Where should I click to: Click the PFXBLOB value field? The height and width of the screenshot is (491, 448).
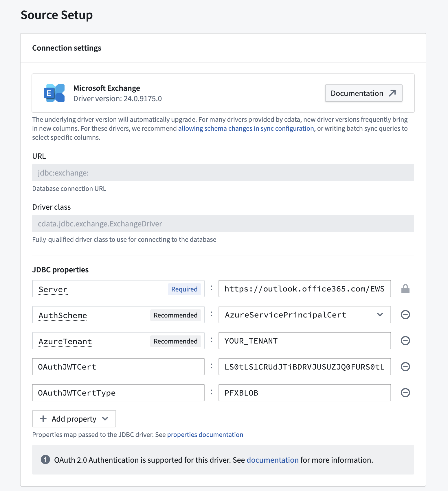[x=304, y=393]
